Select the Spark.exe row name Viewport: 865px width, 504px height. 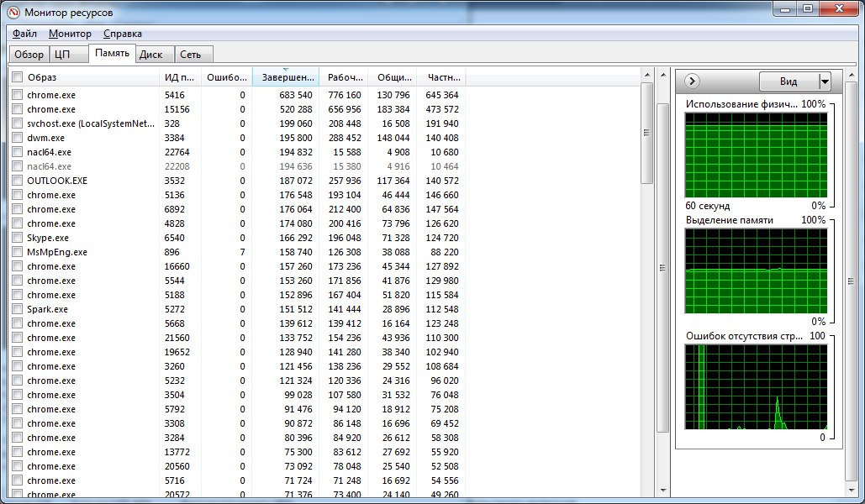point(47,309)
